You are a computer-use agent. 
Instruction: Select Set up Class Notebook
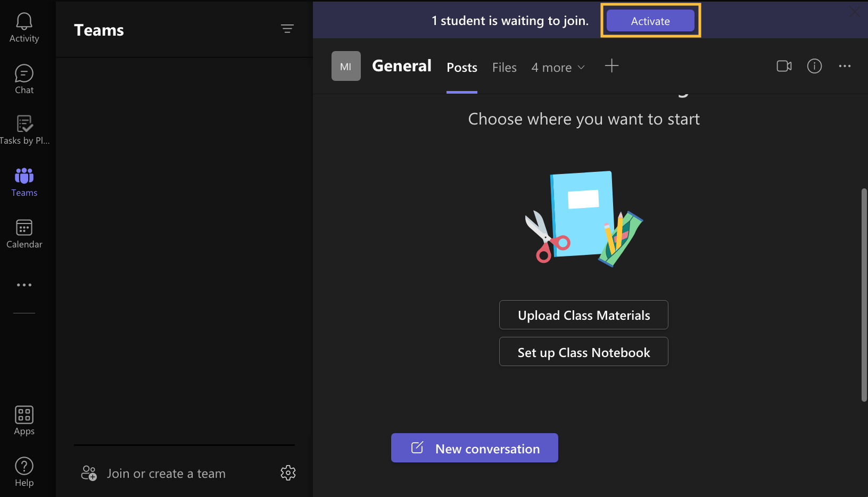click(583, 352)
